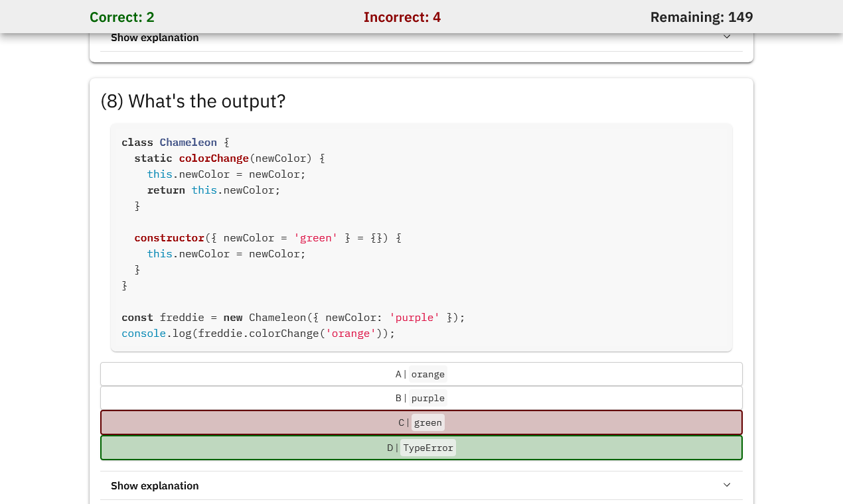Viewport: 843px width, 504px height.
Task: Click the string 'purple' in the code
Action: (x=414, y=317)
